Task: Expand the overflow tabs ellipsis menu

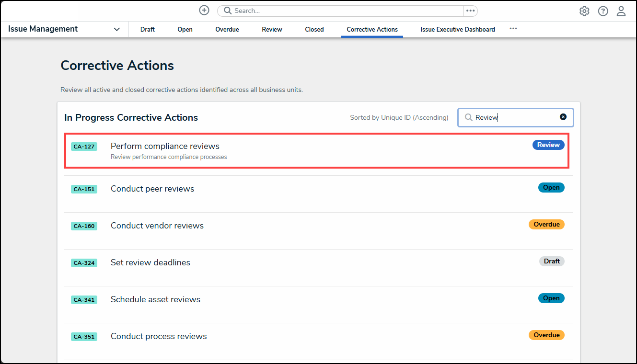Action: pos(513,28)
